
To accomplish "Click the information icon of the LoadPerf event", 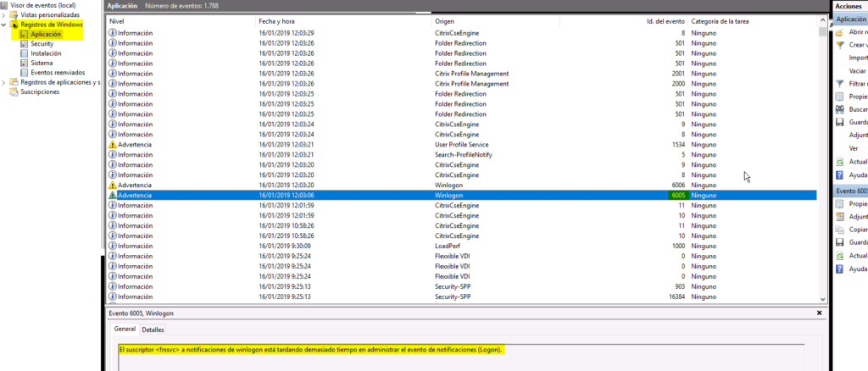I will (113, 246).
